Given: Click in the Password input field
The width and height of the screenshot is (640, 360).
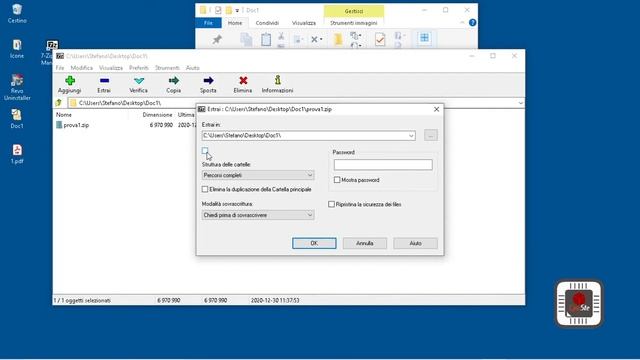Looking at the screenshot, I should click(x=383, y=164).
